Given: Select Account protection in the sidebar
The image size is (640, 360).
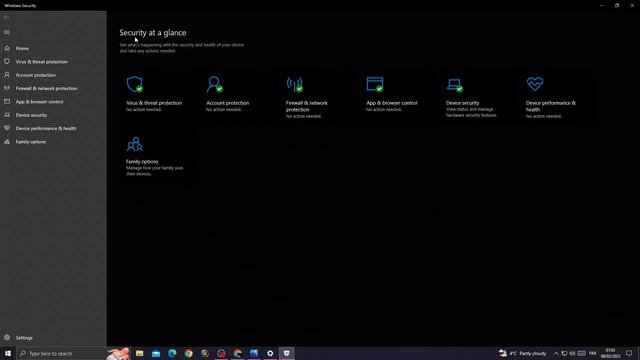Looking at the screenshot, I should pos(53,75).
